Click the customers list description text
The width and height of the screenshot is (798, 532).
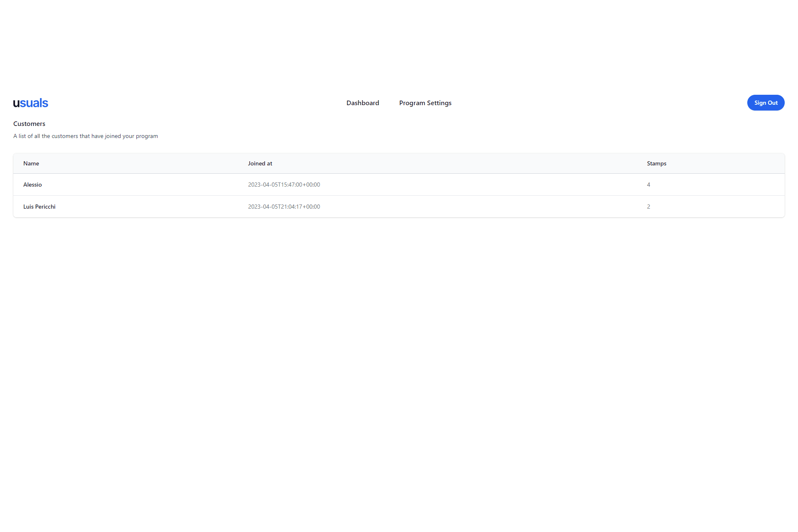tap(85, 136)
